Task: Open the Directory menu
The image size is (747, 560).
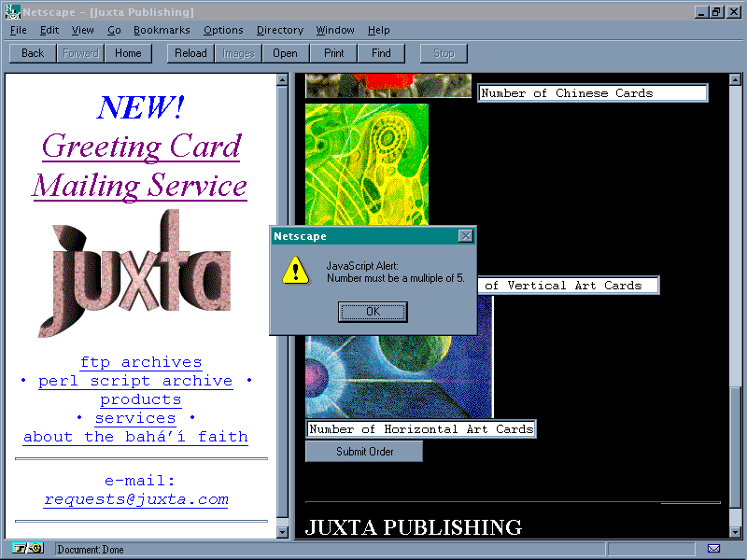Action: tap(279, 30)
